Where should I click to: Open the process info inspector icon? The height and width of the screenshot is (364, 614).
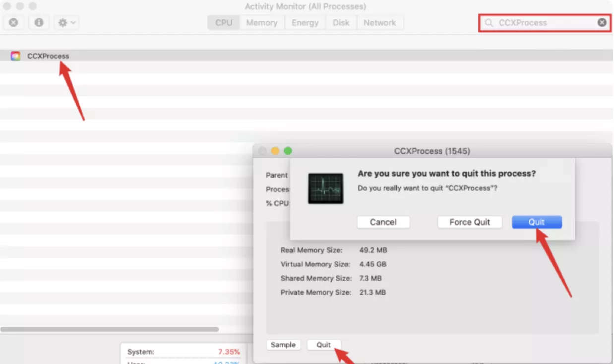[x=39, y=22]
